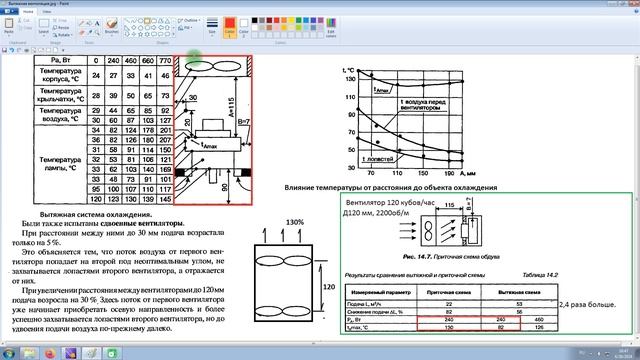
Task: Open the Edit colors dialog
Action: pos(331,27)
